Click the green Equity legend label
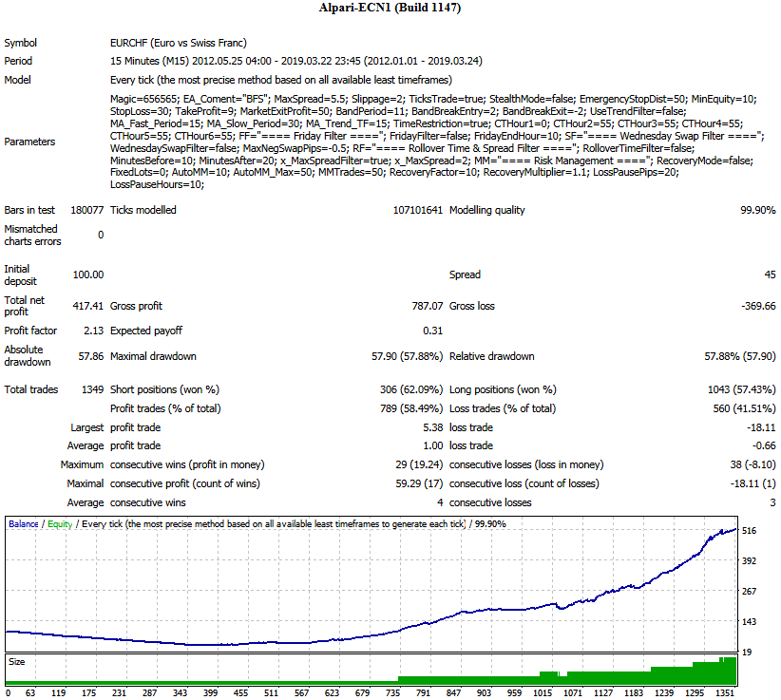The height and width of the screenshot is (700, 781). (x=60, y=523)
